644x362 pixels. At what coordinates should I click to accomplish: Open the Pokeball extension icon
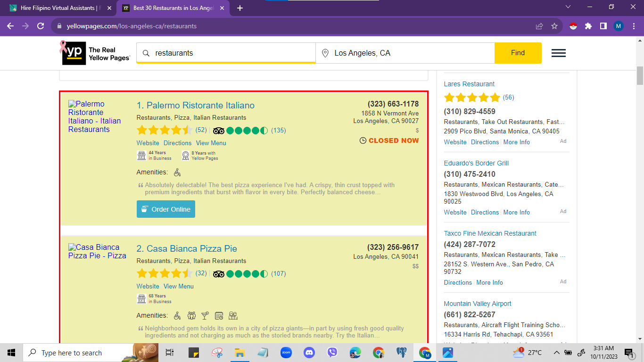pyautogui.click(x=573, y=26)
